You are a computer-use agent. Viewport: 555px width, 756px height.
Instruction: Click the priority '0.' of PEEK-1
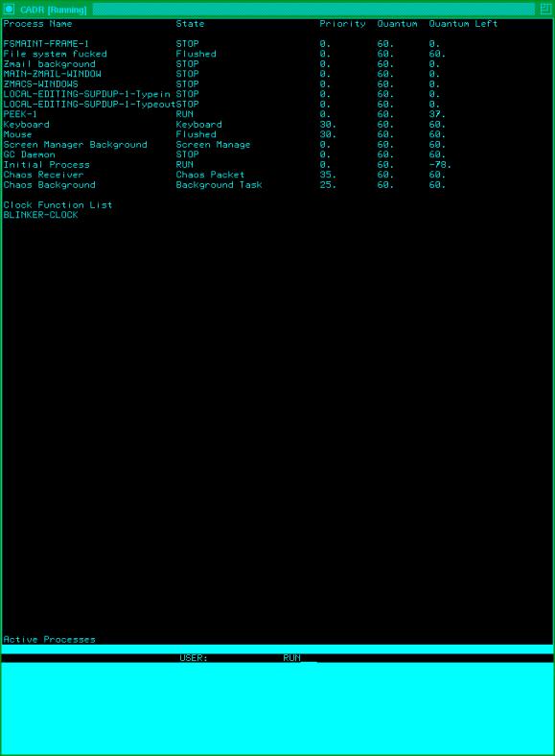tap(325, 114)
